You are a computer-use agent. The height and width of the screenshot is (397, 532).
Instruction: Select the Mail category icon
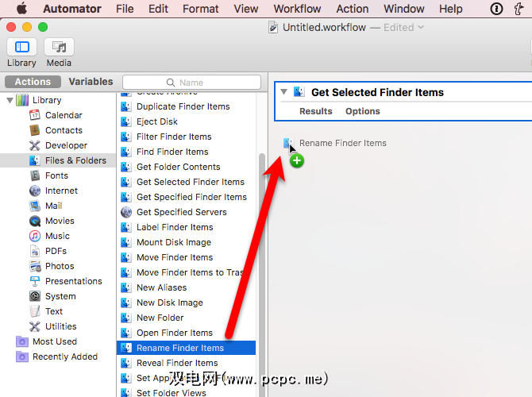coord(35,206)
